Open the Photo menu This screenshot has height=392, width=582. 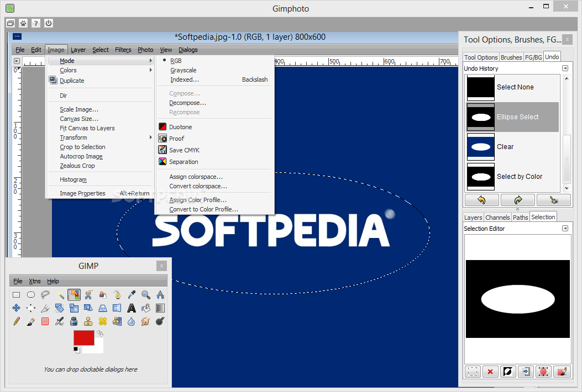[x=145, y=50]
